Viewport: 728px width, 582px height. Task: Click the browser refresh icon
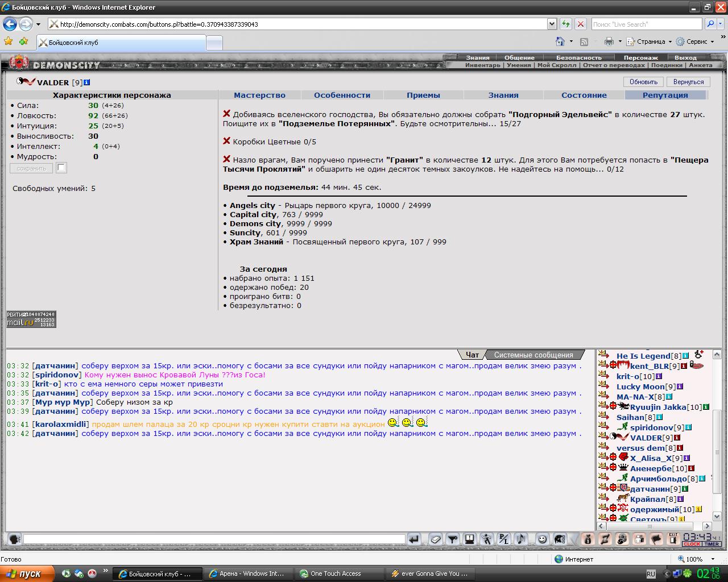pos(566,24)
